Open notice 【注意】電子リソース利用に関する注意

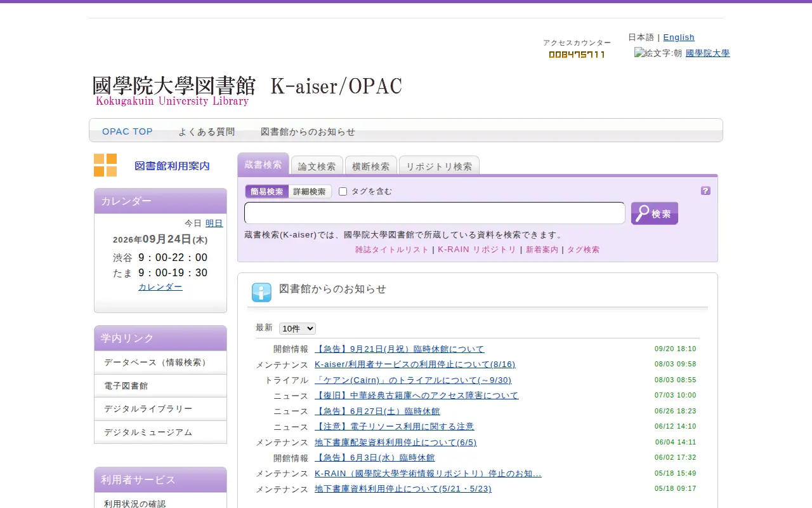click(x=395, y=427)
